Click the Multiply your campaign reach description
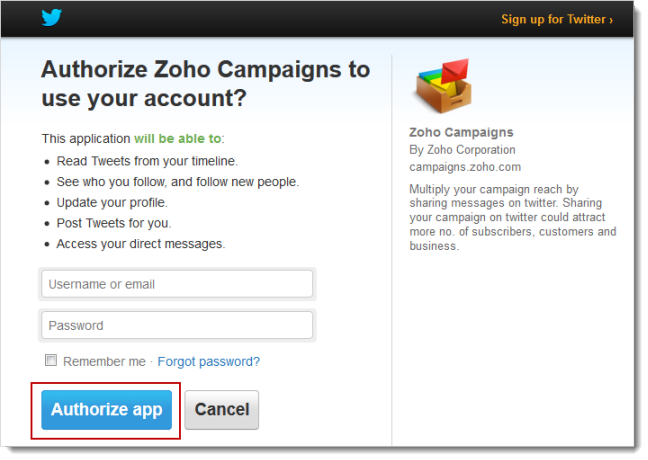 [512, 217]
